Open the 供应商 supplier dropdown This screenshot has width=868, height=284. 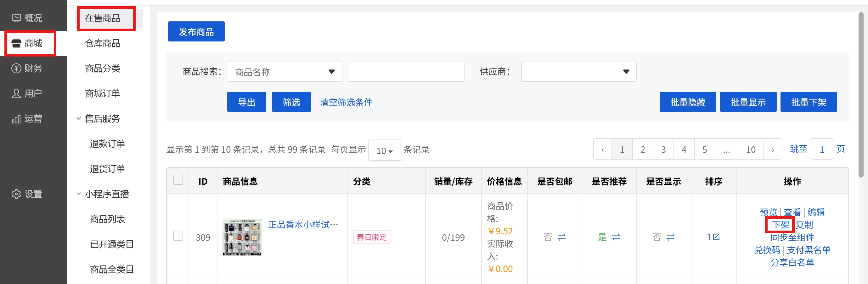coord(578,72)
